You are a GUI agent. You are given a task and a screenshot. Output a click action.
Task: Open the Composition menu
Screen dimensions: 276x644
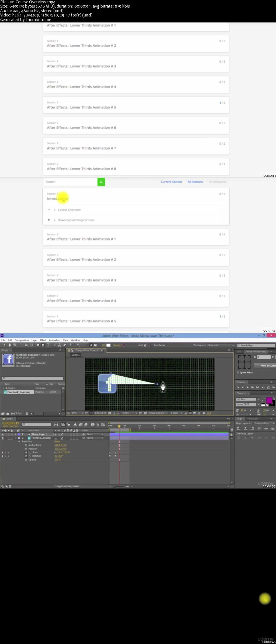click(22, 340)
